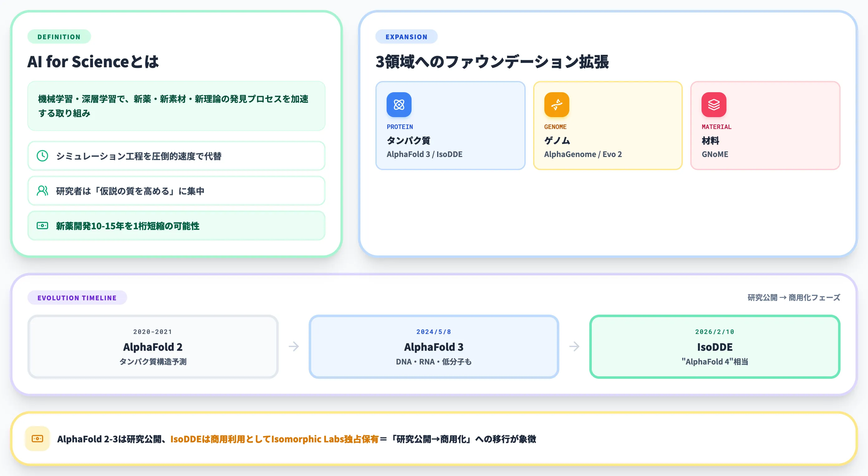
Task: Click the text 'DNA・RNA・低分子も'
Action: 434,362
